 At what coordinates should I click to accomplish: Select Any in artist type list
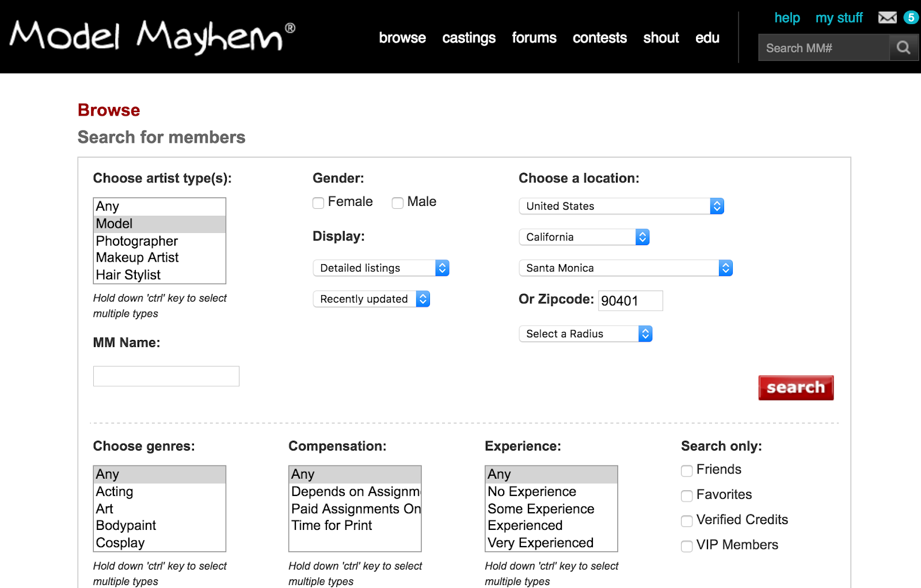coord(159,207)
